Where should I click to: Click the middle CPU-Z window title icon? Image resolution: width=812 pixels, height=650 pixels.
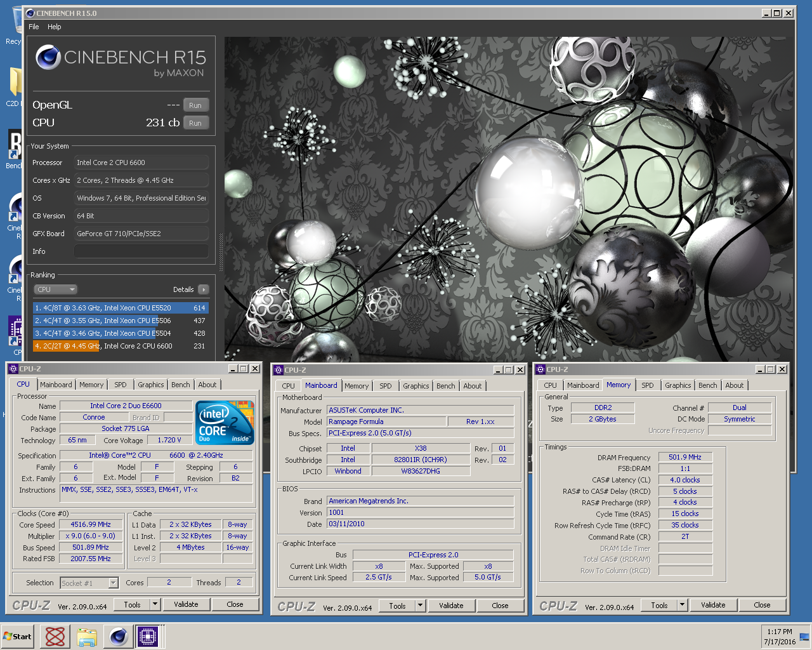click(278, 370)
